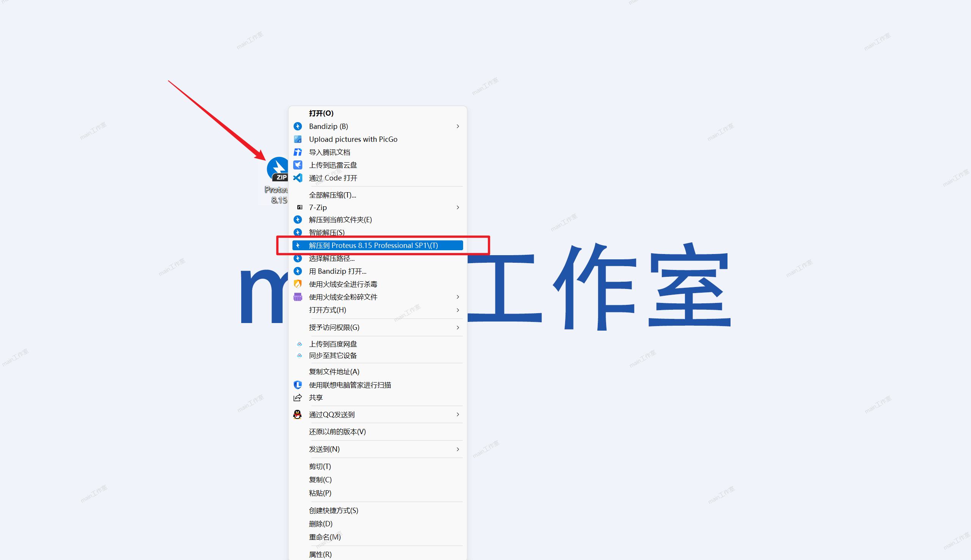Select 全部解压缩(T)... option

click(x=377, y=195)
